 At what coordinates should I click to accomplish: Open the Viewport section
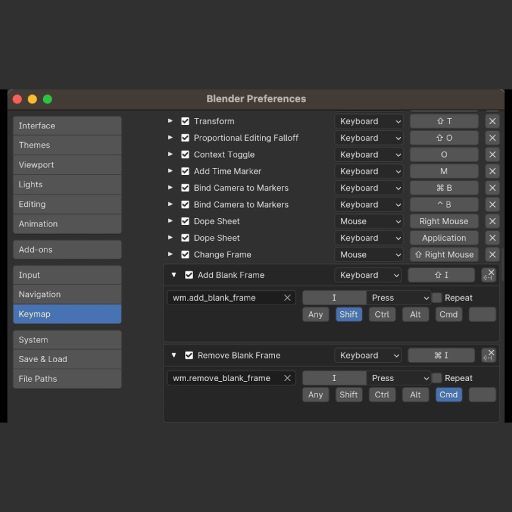coord(67,165)
